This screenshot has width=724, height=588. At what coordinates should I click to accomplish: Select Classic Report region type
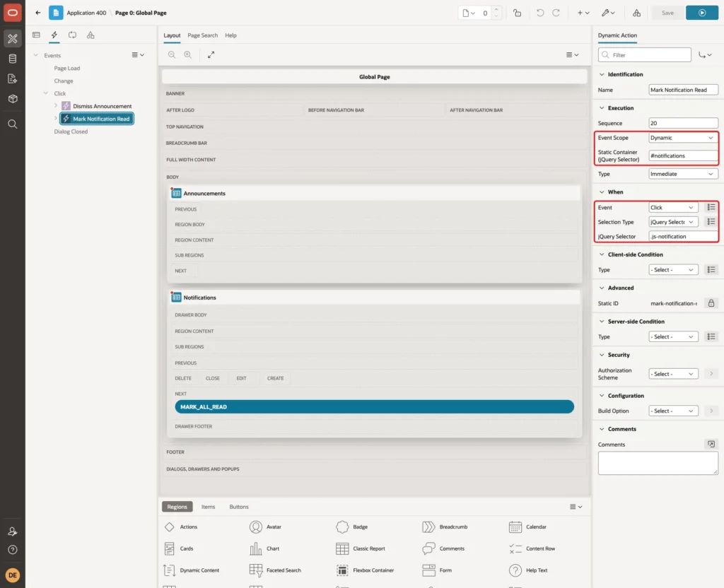[361, 548]
